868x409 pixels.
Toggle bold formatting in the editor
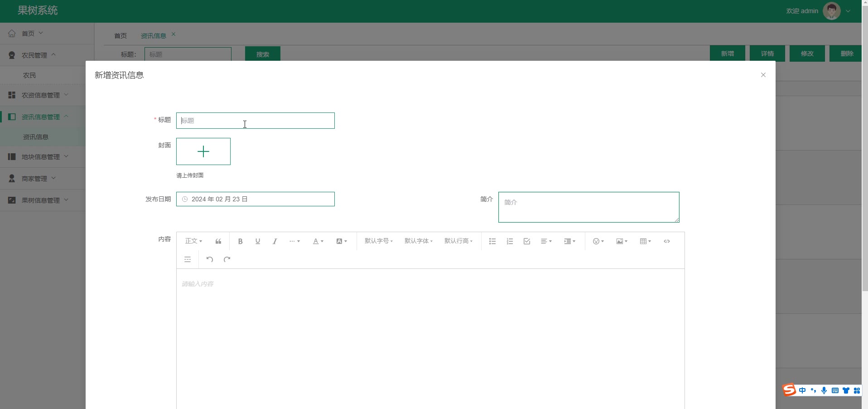[241, 241]
